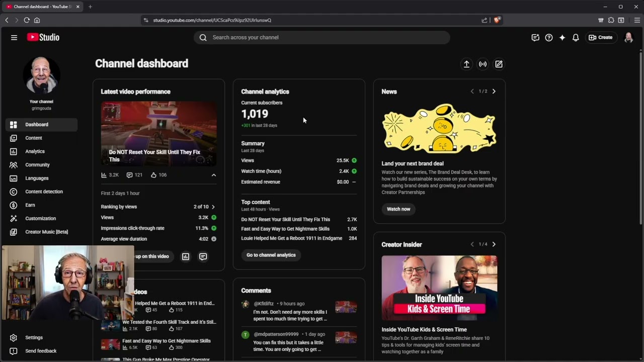Click video thumbnail beside @Kfitlifz comment

[x=346, y=307]
